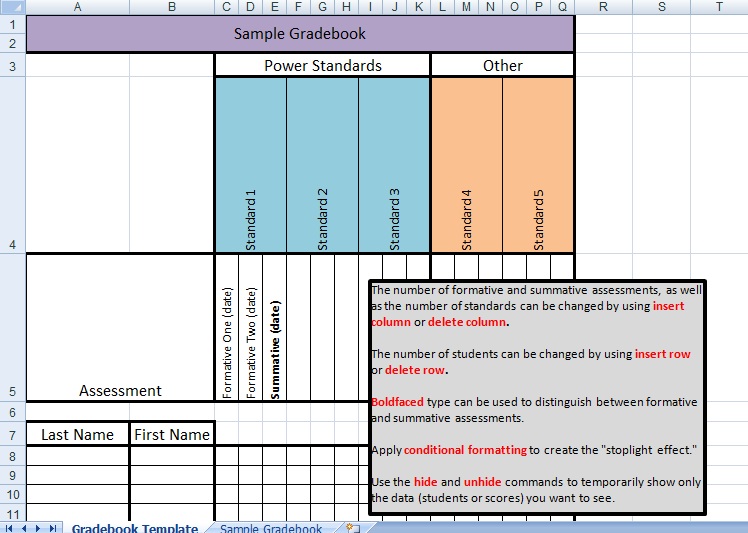This screenshot has height=533, width=748.
Task: Select row 6 header
Action: point(12,412)
